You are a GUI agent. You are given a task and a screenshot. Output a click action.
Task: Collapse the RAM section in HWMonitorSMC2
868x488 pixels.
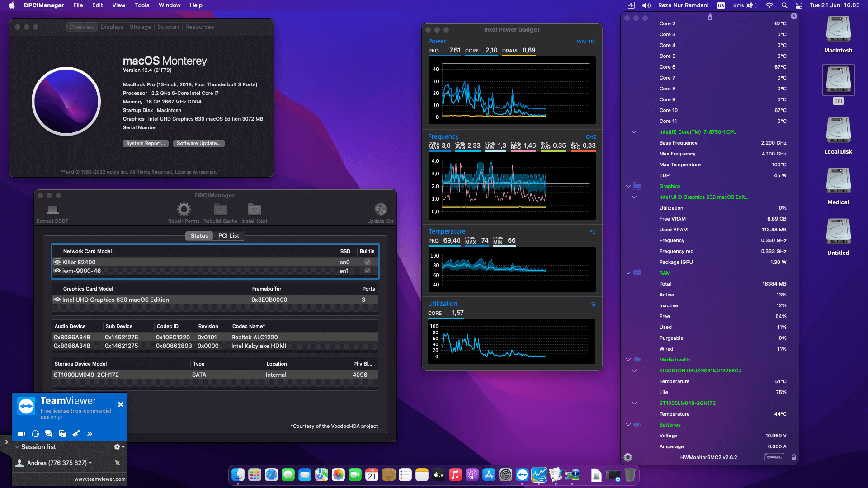coord(628,273)
